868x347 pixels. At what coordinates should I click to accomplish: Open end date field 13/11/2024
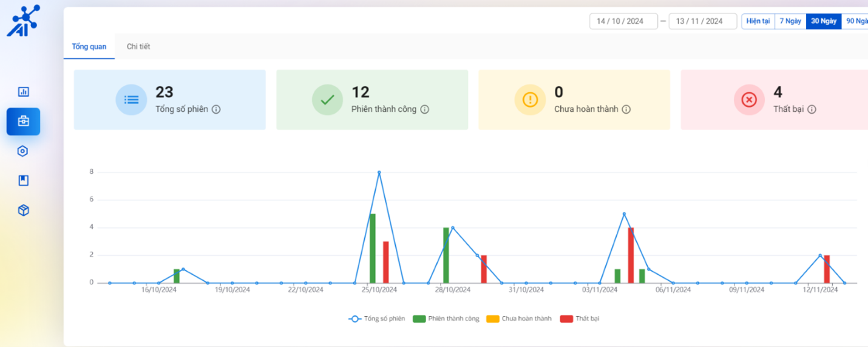702,21
